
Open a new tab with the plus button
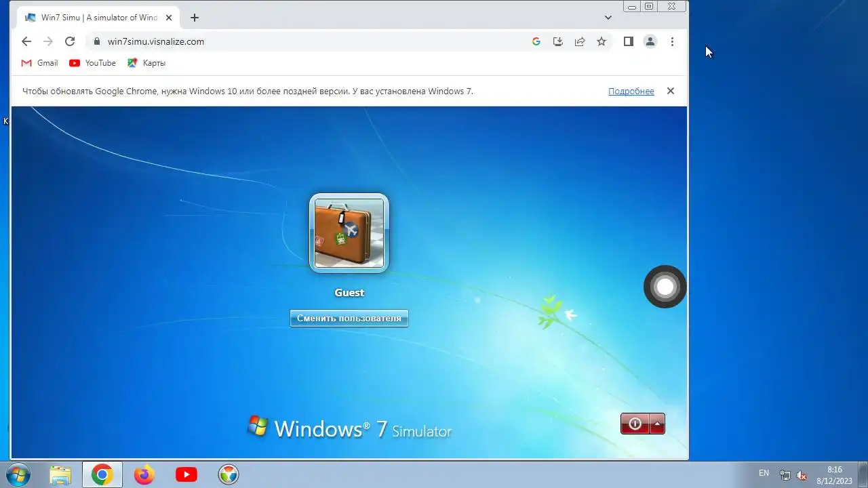[x=195, y=18]
